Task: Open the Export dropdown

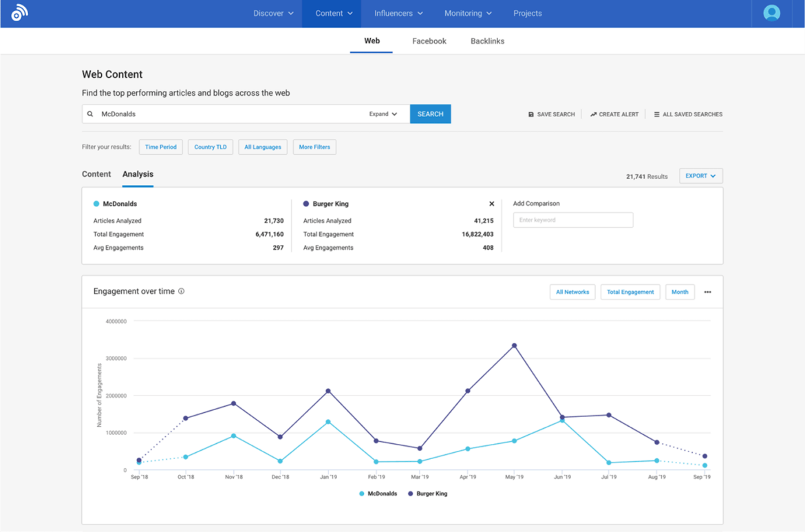Action: coord(700,175)
